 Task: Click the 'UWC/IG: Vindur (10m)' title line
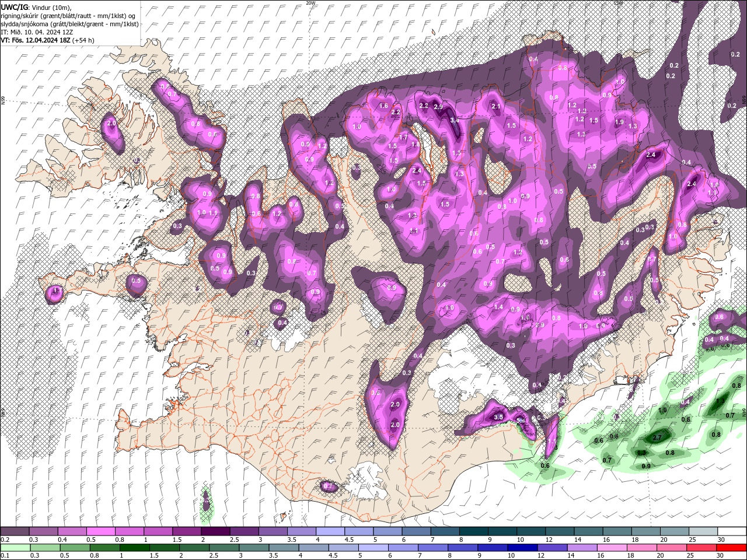pos(35,7)
